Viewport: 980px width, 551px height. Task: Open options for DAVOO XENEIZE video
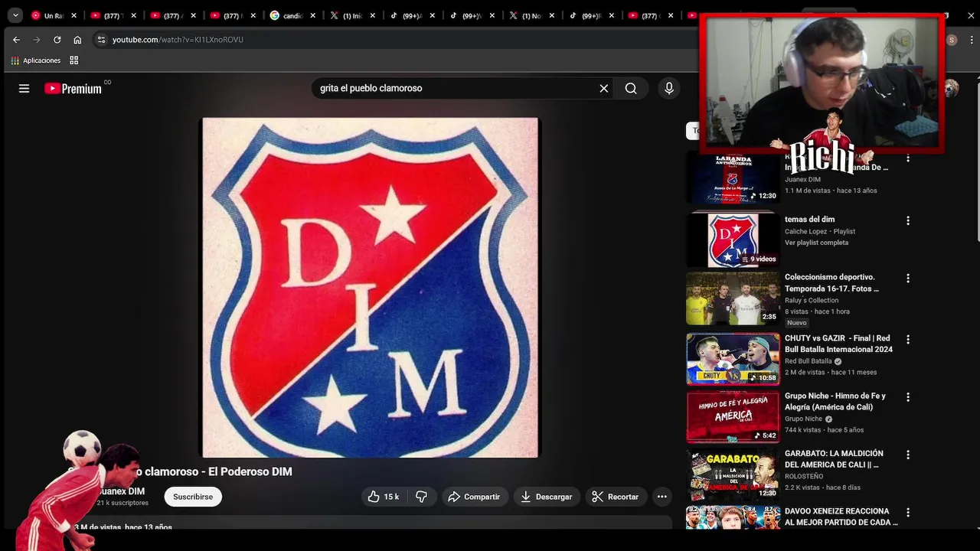point(908,512)
